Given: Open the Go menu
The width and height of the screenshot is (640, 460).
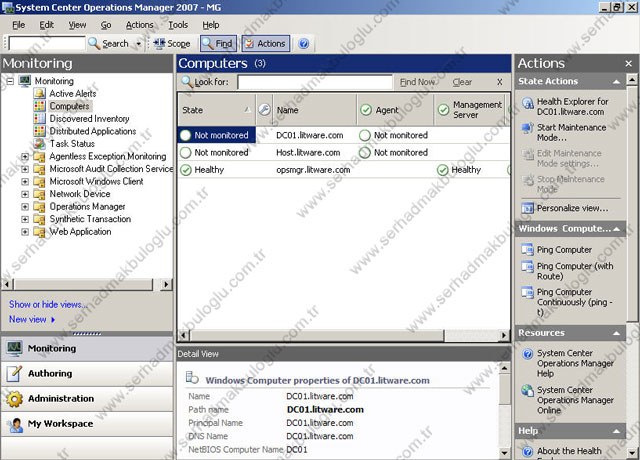Looking at the screenshot, I should coord(106,25).
